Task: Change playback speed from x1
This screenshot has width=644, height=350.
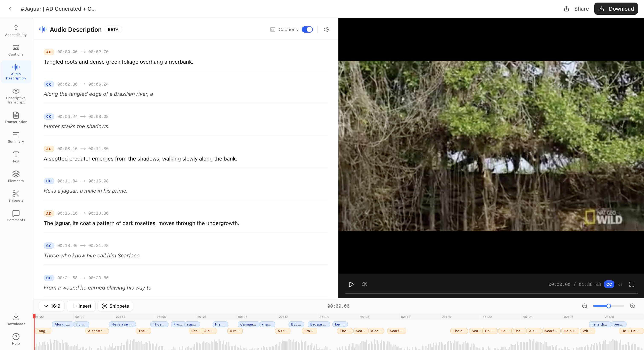Action: tap(620, 284)
